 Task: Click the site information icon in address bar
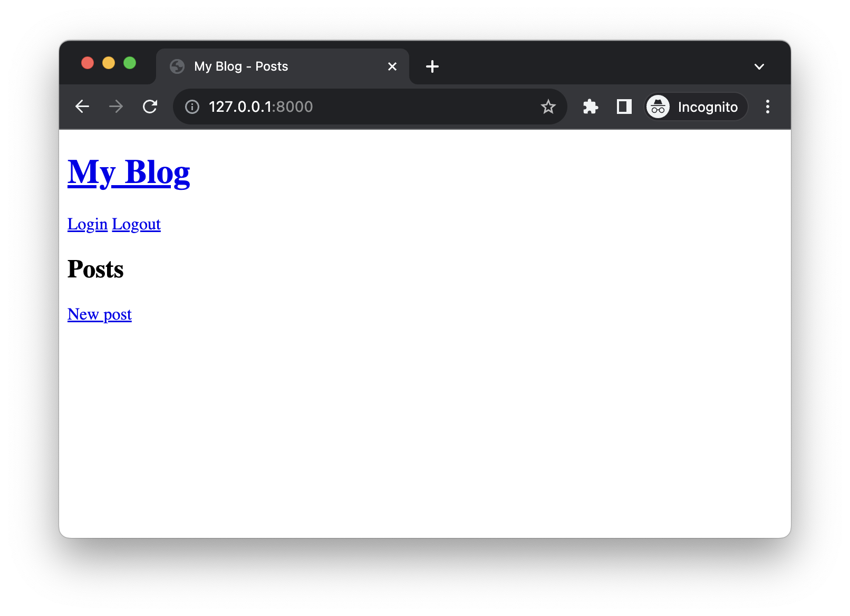(192, 107)
